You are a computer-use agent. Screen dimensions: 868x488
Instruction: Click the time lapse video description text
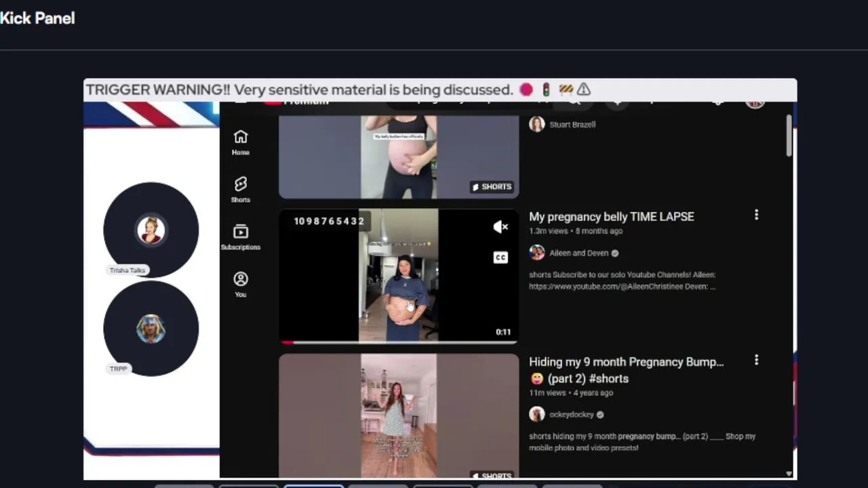(622, 281)
